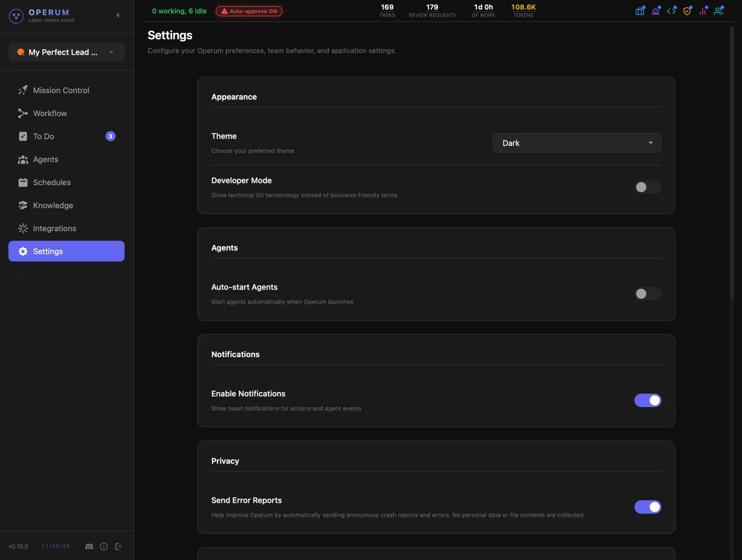Image resolution: width=742 pixels, height=560 pixels.
Task: Open the info icon near the version number
Action: click(x=103, y=546)
